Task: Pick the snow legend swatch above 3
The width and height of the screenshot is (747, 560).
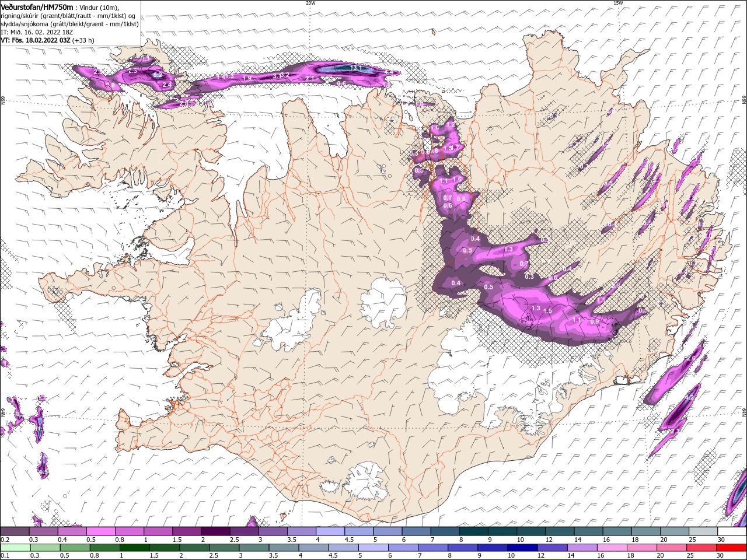Action: pos(273,531)
